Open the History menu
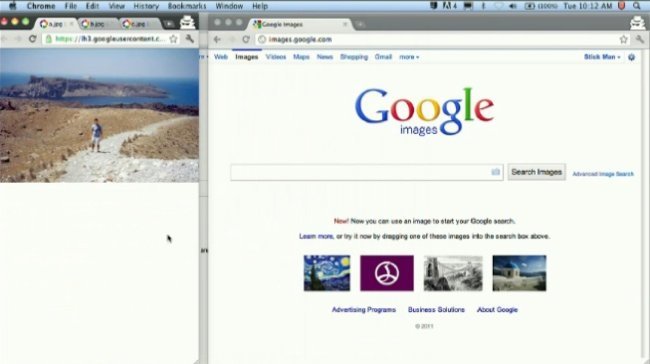650x364 pixels. coord(146,6)
